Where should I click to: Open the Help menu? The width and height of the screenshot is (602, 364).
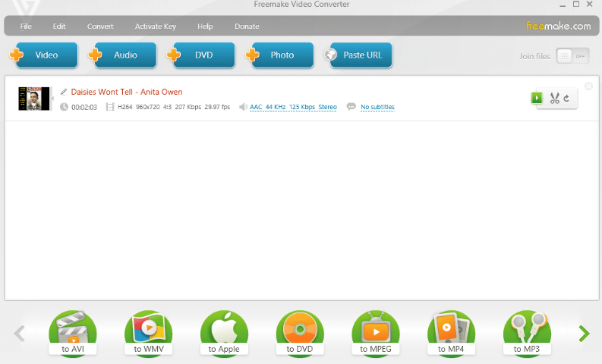205,26
